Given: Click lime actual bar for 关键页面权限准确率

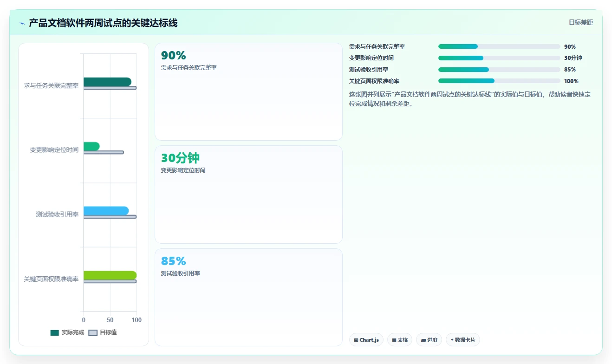Looking at the screenshot, I should pos(110,275).
